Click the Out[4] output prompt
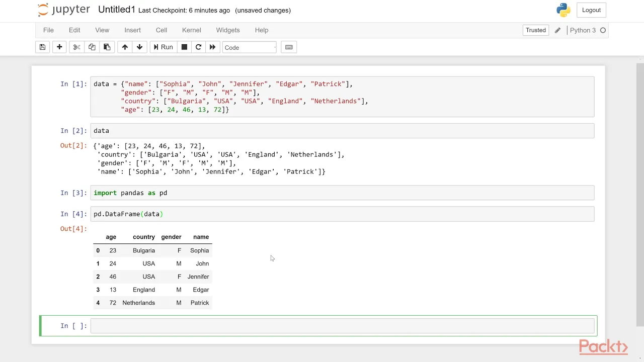 74,229
